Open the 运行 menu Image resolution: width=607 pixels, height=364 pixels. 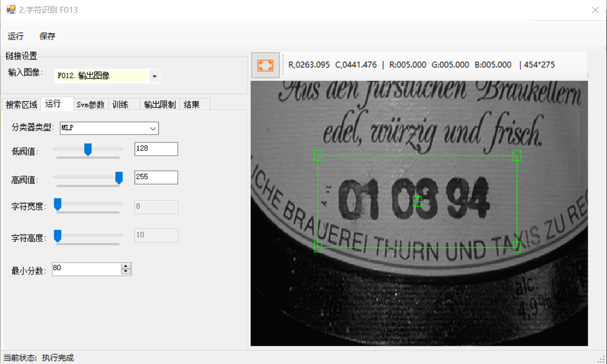point(15,36)
